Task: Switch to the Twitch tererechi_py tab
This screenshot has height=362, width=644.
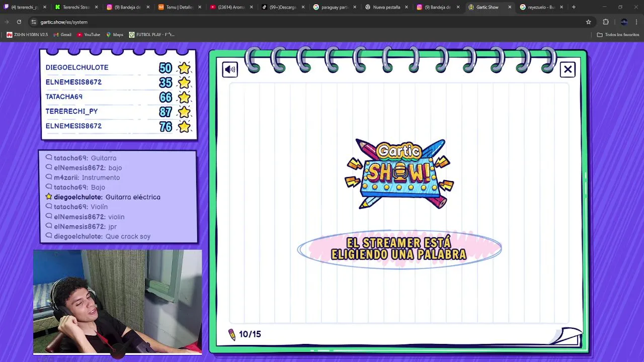Action: 25,7
